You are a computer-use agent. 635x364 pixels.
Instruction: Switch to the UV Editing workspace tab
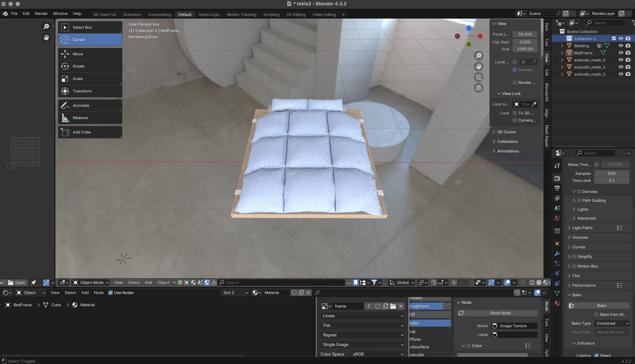tap(296, 14)
